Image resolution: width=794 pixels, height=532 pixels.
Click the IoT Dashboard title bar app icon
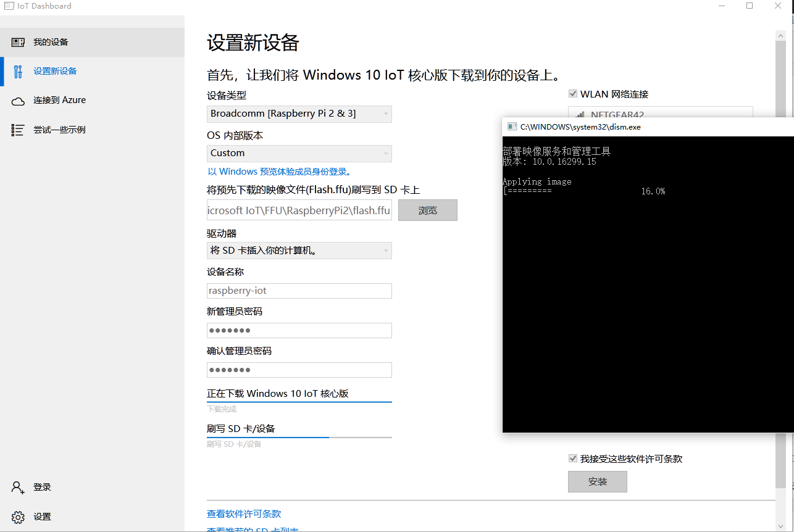(x=9, y=6)
